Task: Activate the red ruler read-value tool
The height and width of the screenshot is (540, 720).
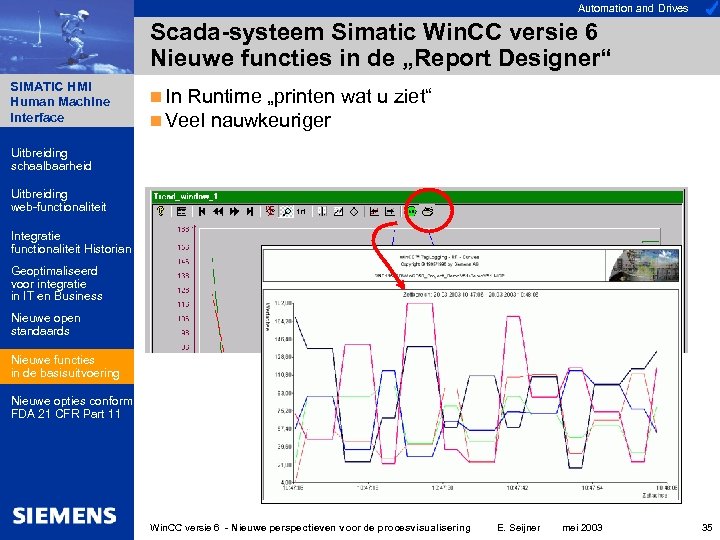Action: point(270,211)
